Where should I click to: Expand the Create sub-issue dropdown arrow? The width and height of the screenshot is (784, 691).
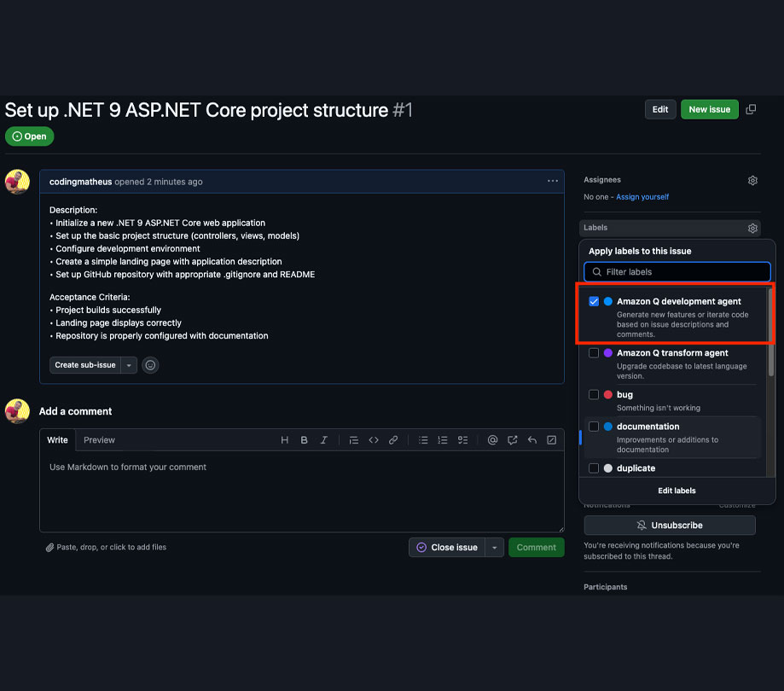click(129, 365)
